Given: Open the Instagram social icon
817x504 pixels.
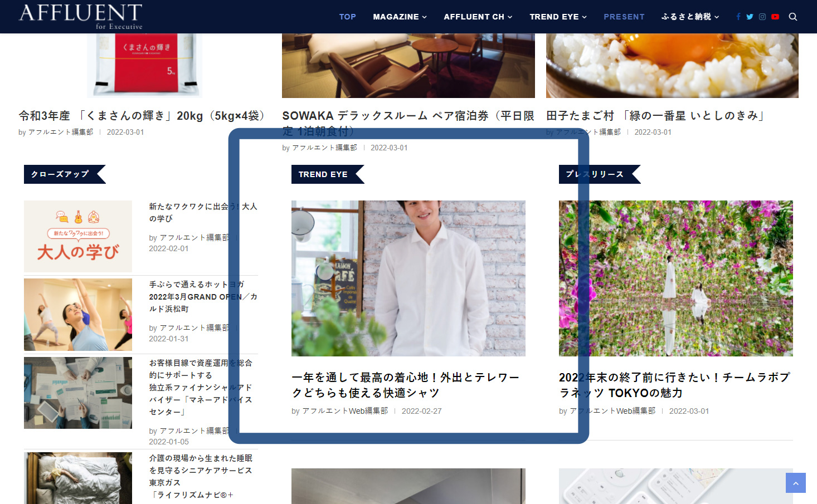Looking at the screenshot, I should pyautogui.click(x=762, y=17).
